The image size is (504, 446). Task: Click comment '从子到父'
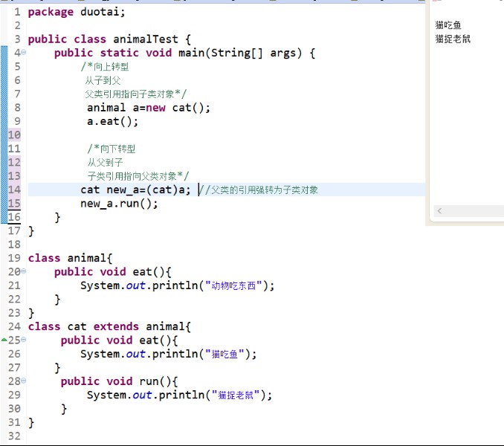[103, 80]
